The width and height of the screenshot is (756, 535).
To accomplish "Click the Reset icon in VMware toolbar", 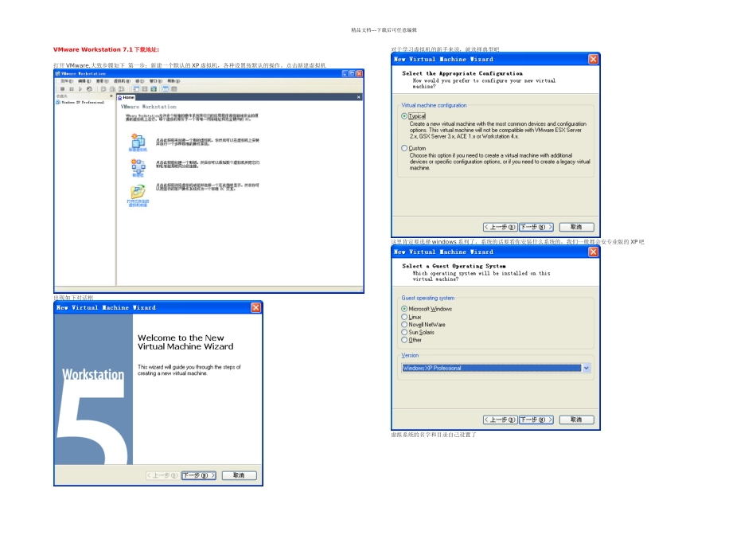I will tap(89, 88).
